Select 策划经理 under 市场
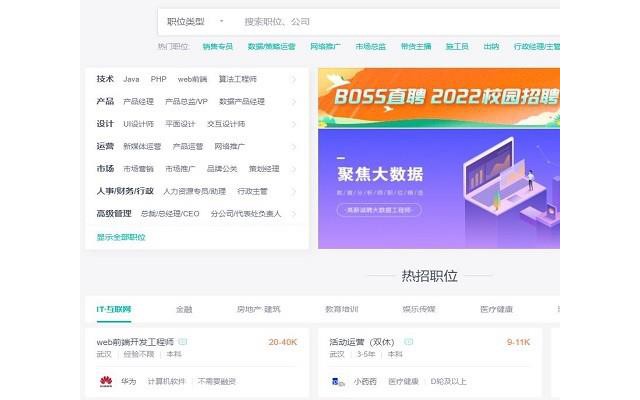Image resolution: width=640 pixels, height=400 pixels. click(x=264, y=169)
